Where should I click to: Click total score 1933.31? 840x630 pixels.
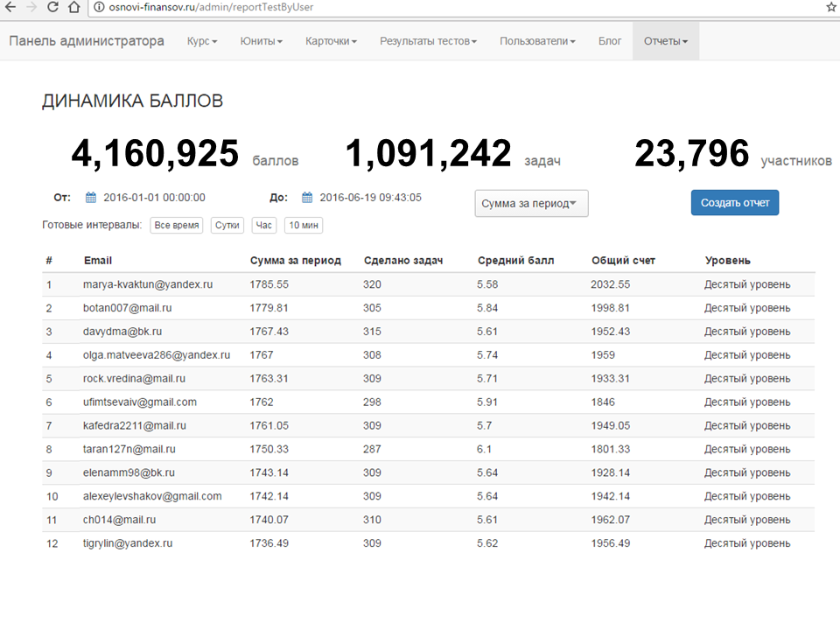click(610, 379)
